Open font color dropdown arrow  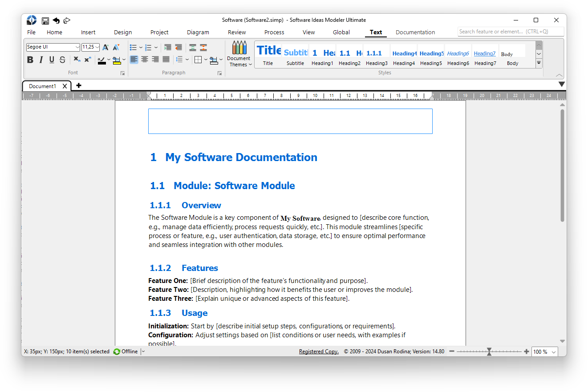109,60
